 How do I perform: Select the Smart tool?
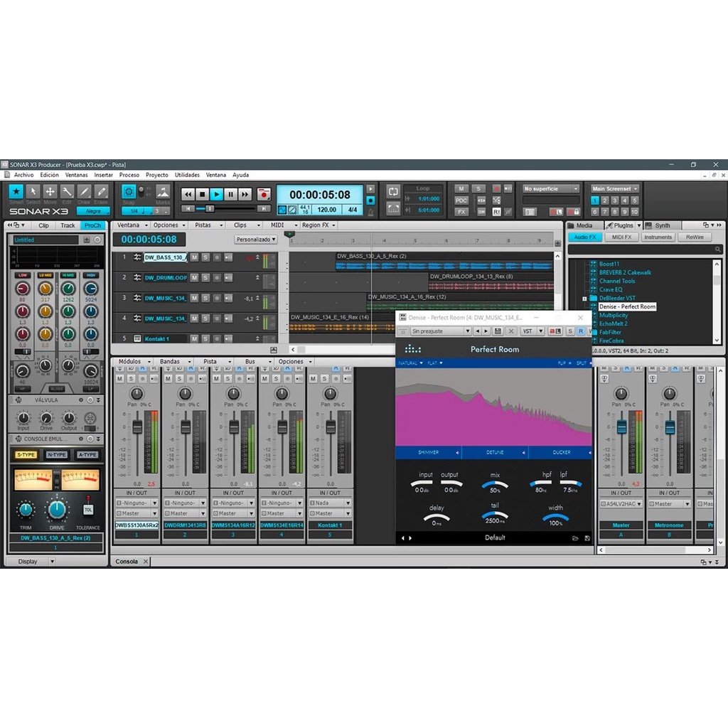(16, 191)
